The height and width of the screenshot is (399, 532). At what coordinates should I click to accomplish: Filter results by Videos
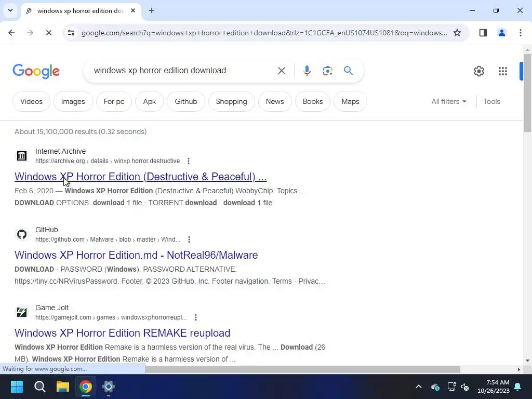pos(31,101)
